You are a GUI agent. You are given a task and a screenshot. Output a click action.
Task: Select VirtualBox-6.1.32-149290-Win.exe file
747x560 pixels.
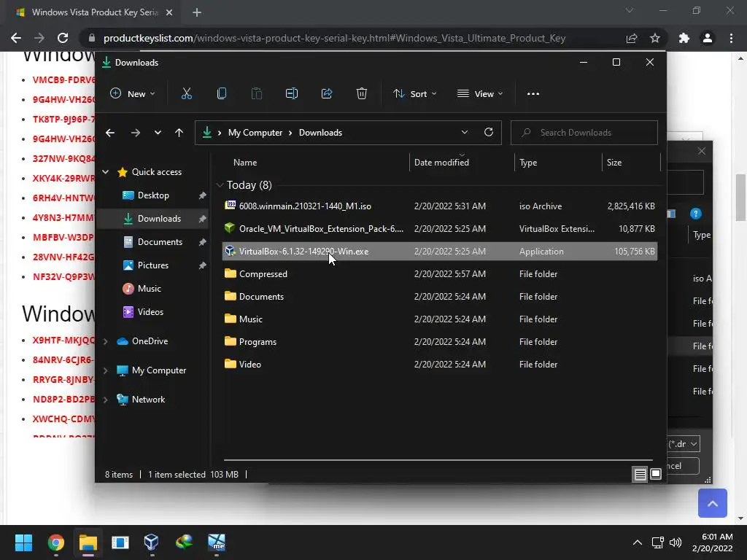tap(440, 252)
